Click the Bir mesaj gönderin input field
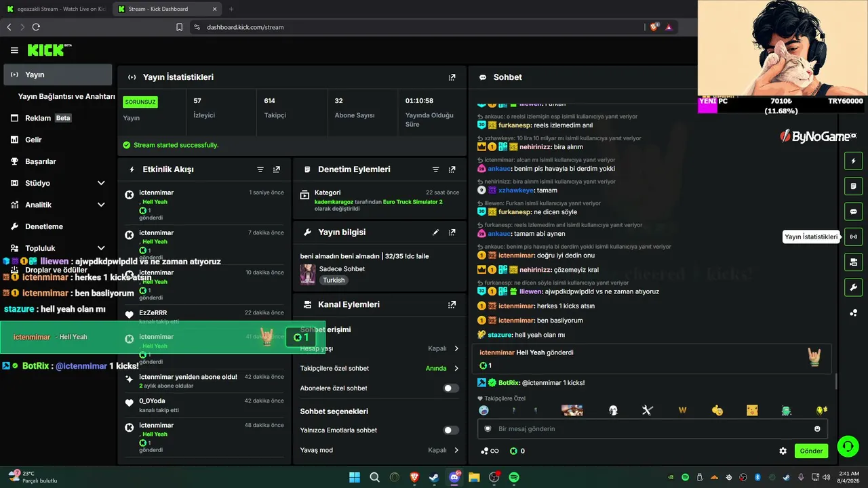Screen dimensions: 868x488 coord(651,429)
